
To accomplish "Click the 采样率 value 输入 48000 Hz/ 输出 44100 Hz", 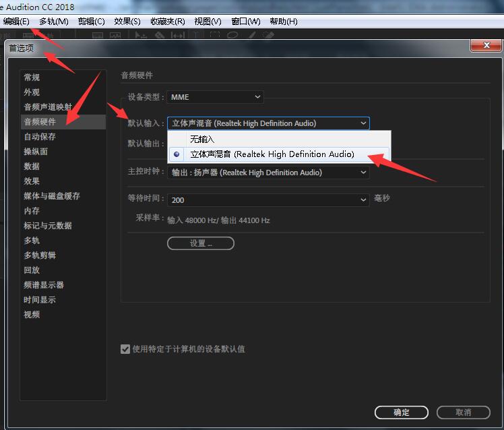I will click(x=218, y=220).
